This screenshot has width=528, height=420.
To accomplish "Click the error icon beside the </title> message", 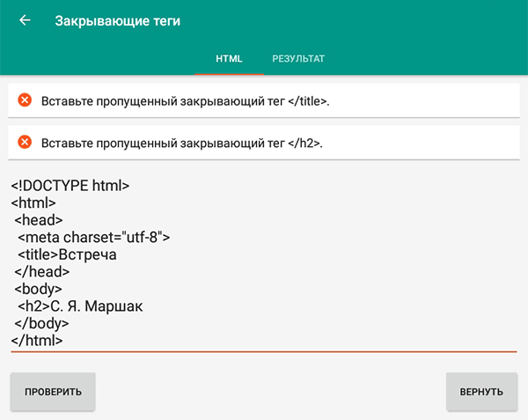I will point(25,100).
